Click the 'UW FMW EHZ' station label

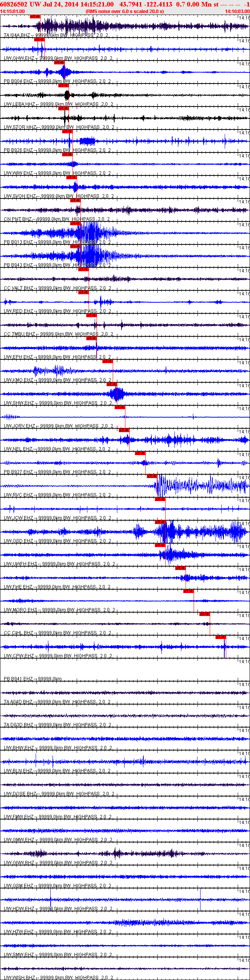click(18, 817)
